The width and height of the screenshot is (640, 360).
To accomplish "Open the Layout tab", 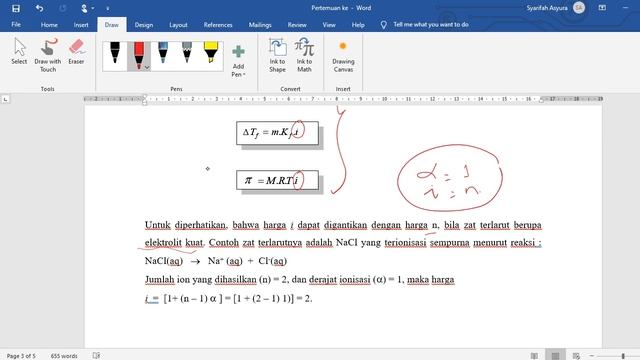I will tap(178, 24).
